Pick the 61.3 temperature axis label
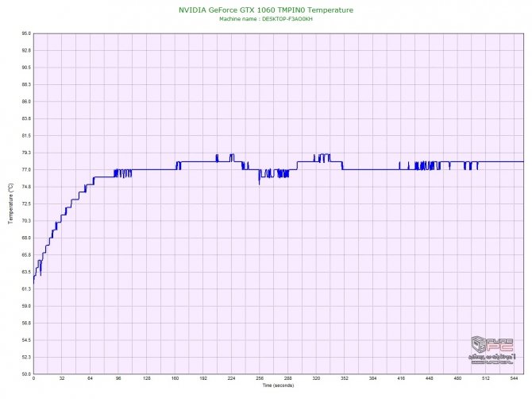Screen dimensions: 532x399 26,289
